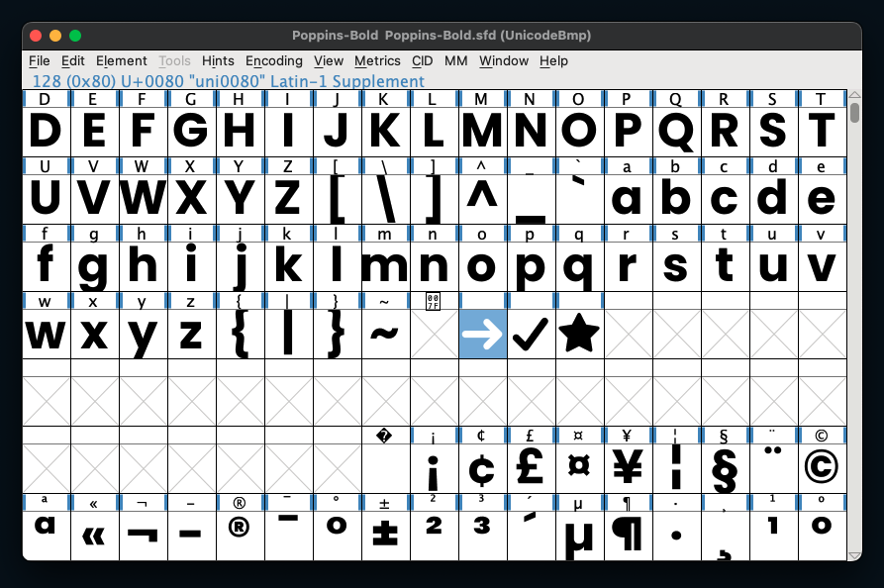Select the left bracket glyph
The image size is (884, 588).
(x=338, y=199)
